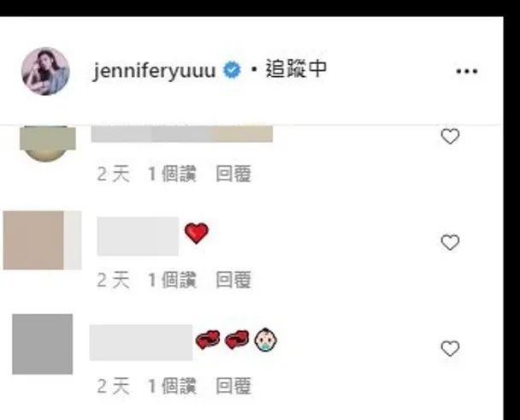View 1個讚 likes on the red heart comment
The width and height of the screenshot is (520, 420).
172,280
